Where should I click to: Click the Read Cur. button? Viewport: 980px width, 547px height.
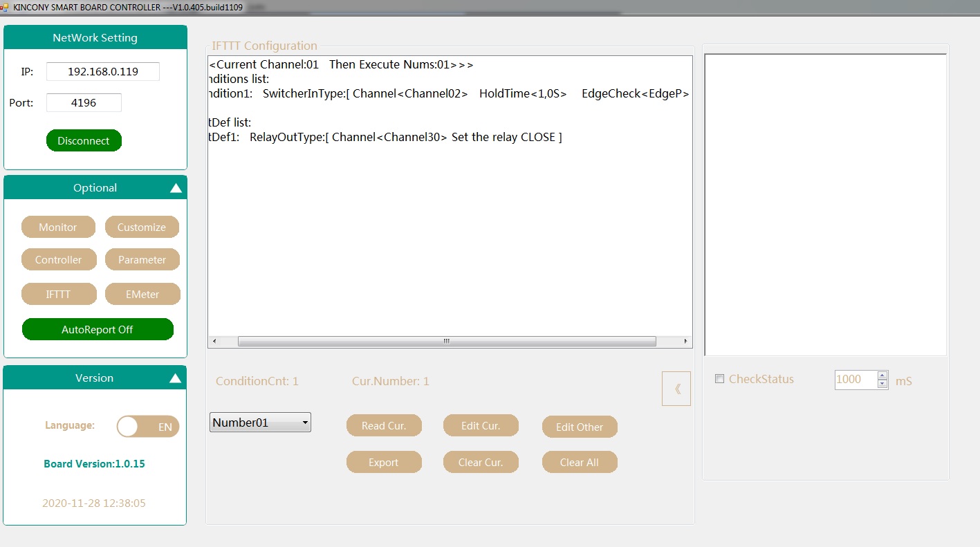pos(384,426)
